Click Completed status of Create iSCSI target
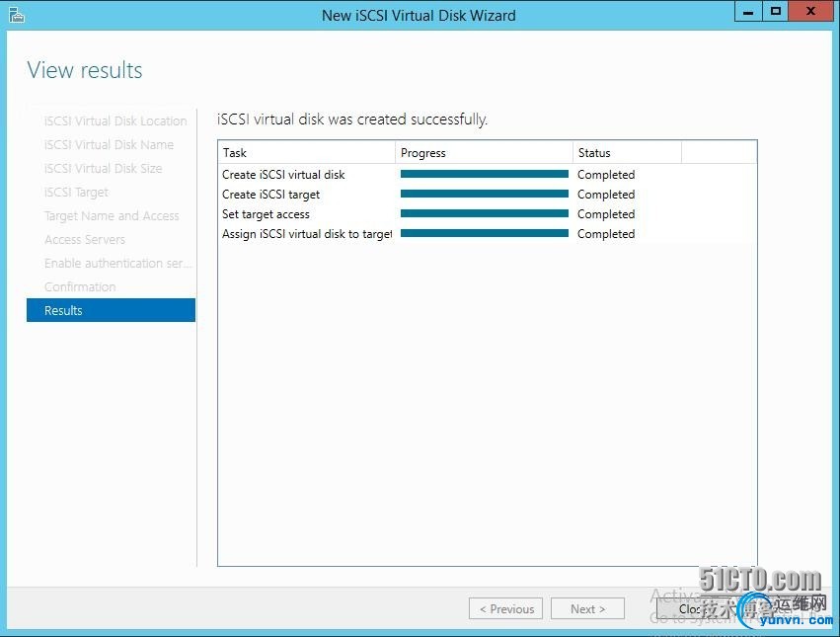The image size is (840, 637). pos(606,195)
